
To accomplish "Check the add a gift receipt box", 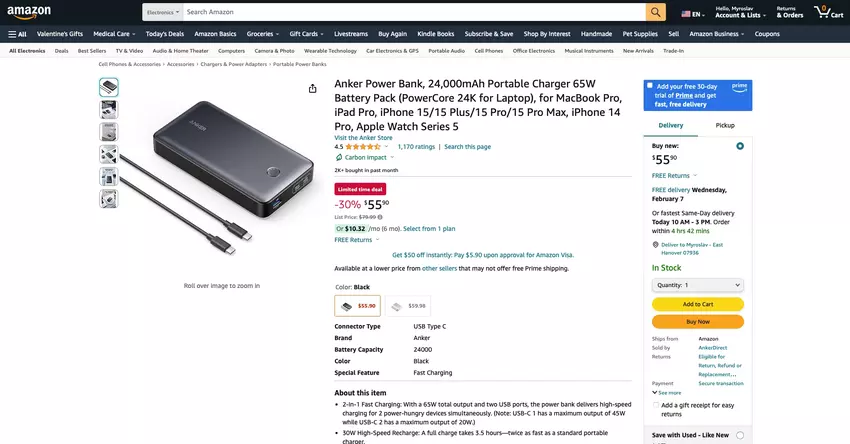I will point(656,405).
